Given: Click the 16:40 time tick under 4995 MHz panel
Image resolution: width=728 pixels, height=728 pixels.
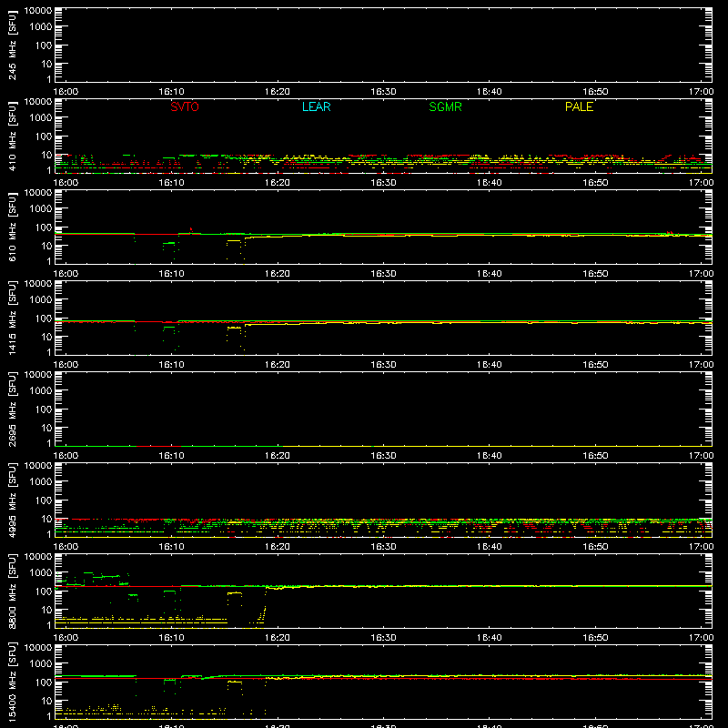Looking at the screenshot, I should tap(490, 547).
